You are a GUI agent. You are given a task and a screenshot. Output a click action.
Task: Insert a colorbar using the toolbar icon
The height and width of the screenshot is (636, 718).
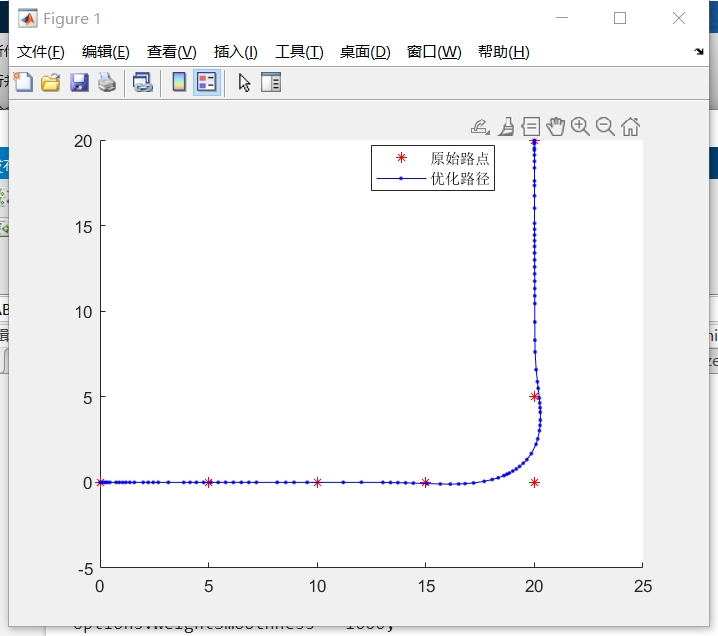179,83
